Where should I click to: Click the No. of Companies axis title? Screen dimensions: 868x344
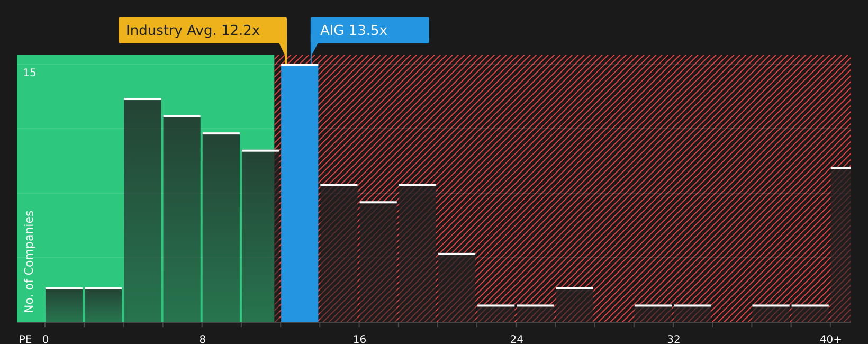(29, 261)
